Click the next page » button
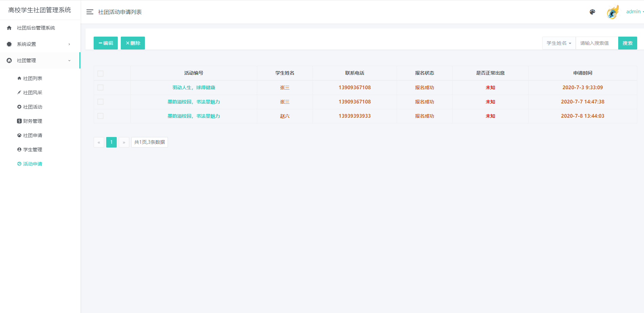The height and width of the screenshot is (313, 644). tap(124, 142)
